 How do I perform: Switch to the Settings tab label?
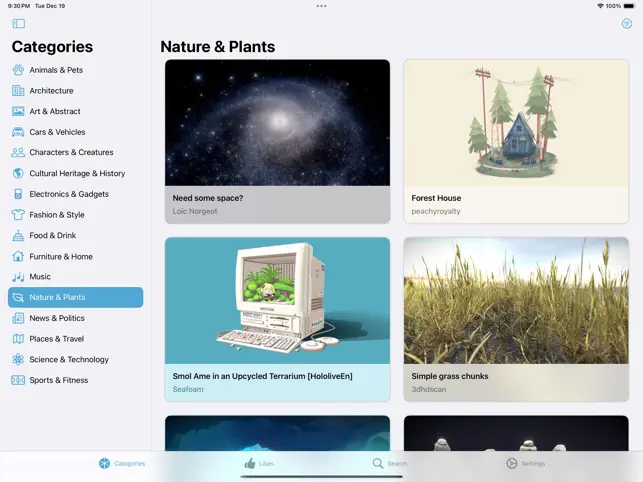click(x=533, y=464)
